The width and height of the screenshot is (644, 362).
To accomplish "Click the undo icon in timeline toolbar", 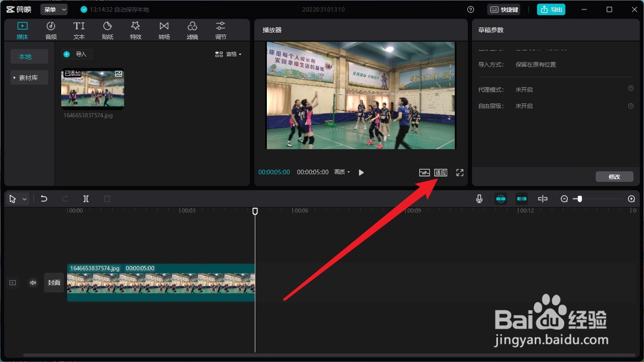I will click(44, 199).
